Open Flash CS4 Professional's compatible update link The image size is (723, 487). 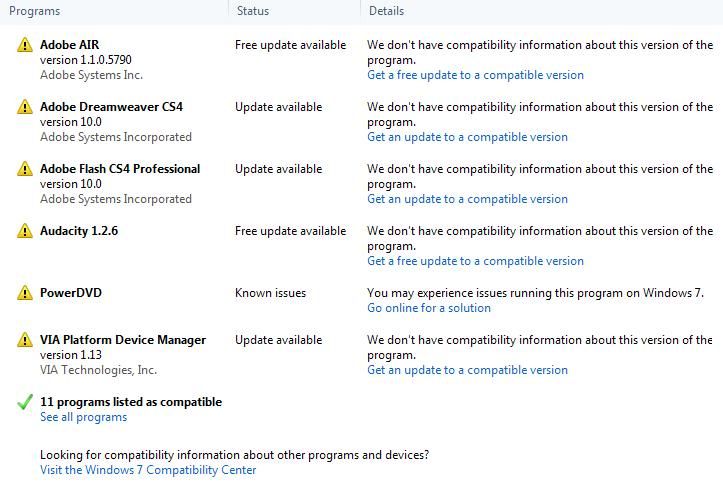pos(467,199)
